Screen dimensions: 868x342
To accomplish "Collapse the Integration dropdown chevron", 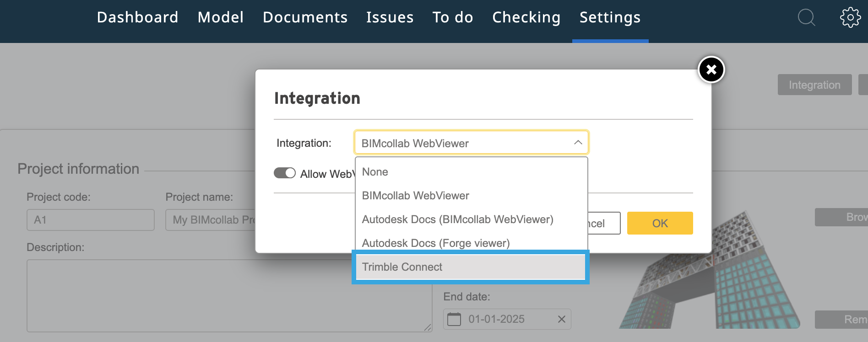I will [x=578, y=143].
